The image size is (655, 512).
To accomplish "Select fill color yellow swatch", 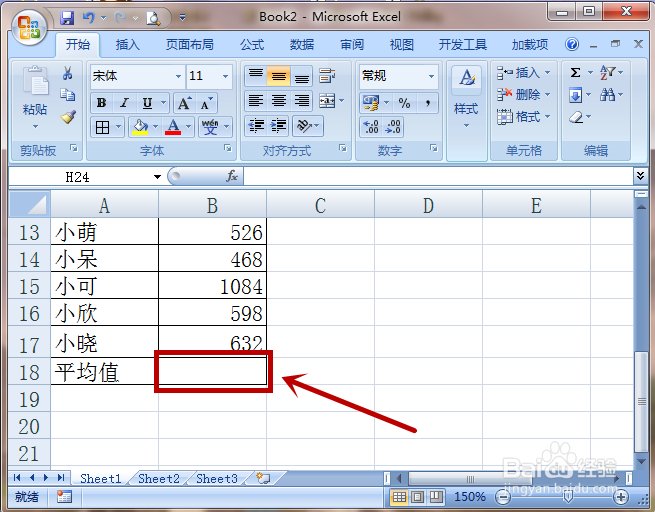I will point(140,127).
